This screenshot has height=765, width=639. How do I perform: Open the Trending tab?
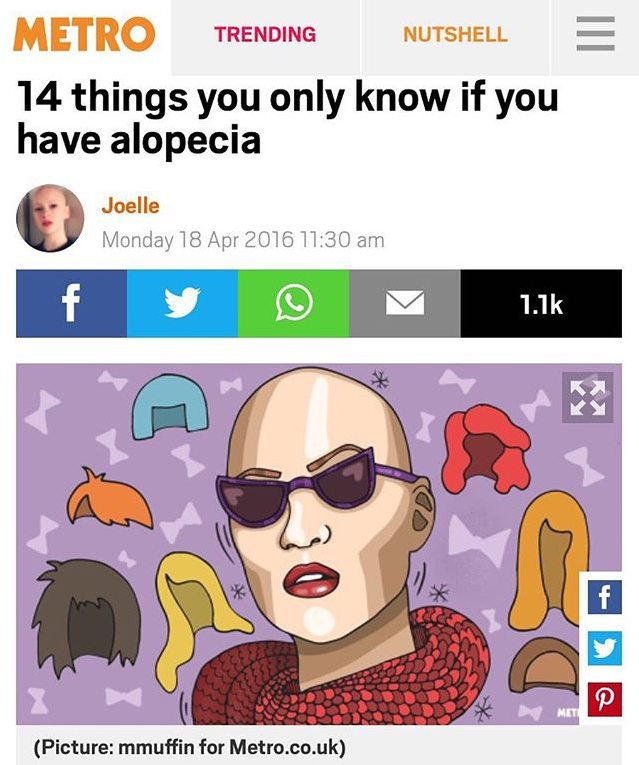pyautogui.click(x=265, y=35)
